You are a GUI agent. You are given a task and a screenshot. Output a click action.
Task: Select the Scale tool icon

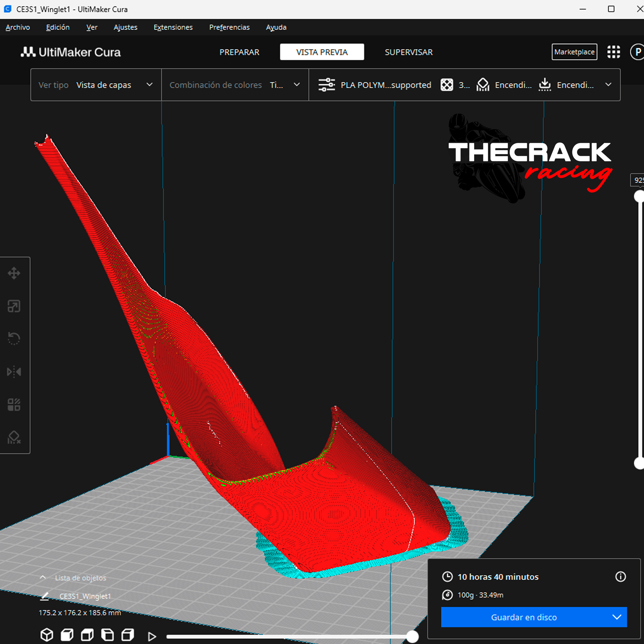14,306
